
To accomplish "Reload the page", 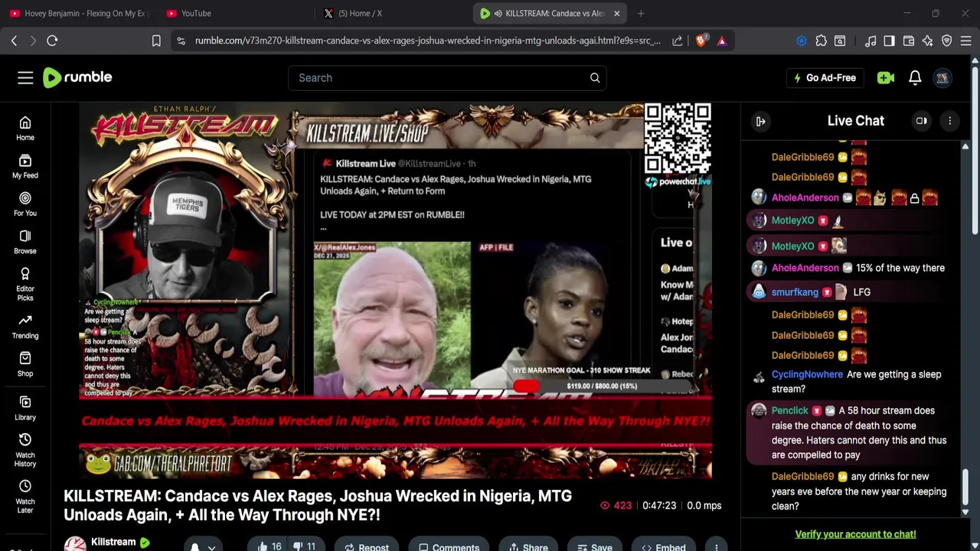I will click(52, 41).
